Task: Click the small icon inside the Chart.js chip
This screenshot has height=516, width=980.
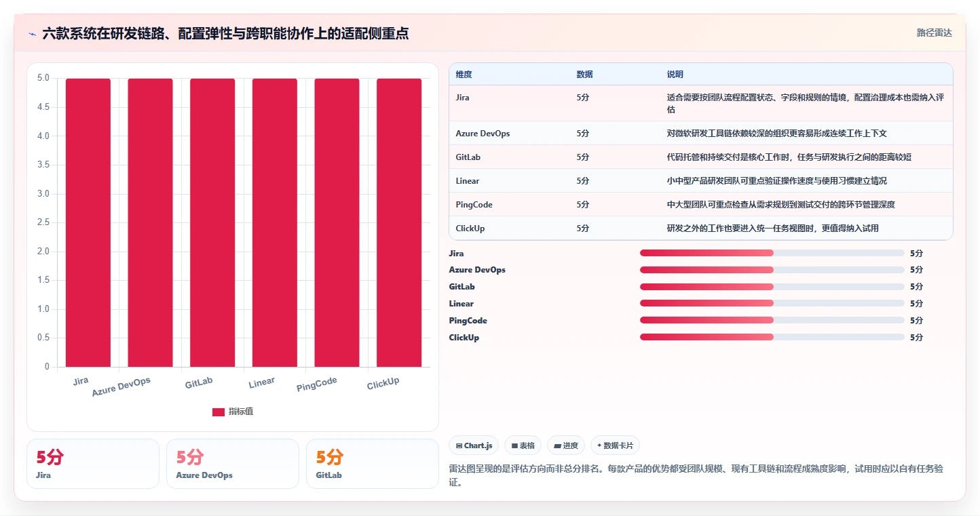Action: pyautogui.click(x=459, y=445)
